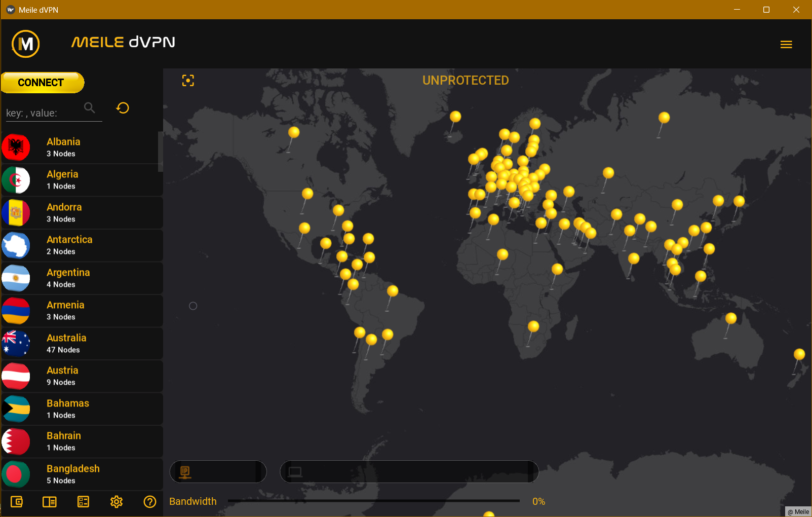Viewport: 812px width, 517px height.
Task: Refresh the node list
Action: [x=123, y=108]
